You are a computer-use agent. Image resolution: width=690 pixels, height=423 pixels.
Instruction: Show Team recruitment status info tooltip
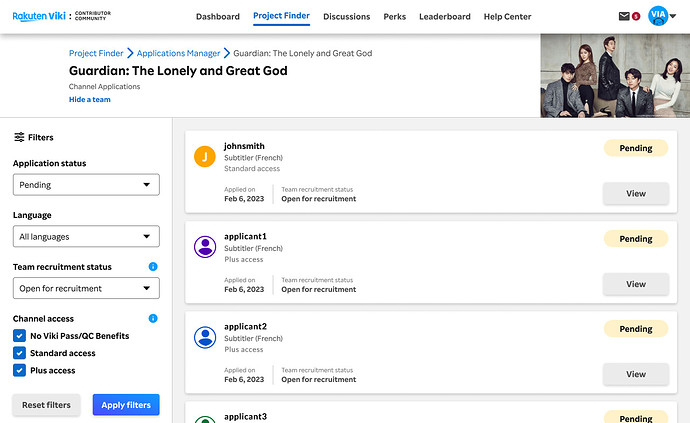click(x=153, y=267)
